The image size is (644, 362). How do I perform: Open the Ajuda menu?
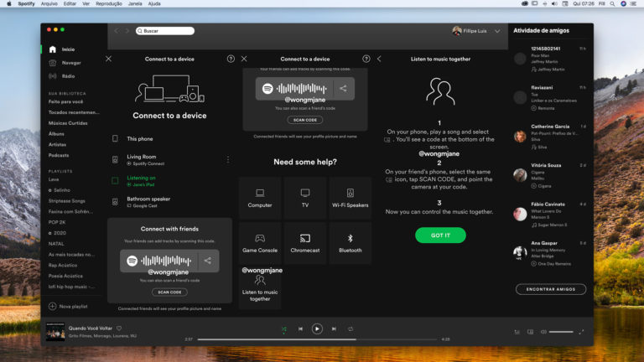coord(154,3)
